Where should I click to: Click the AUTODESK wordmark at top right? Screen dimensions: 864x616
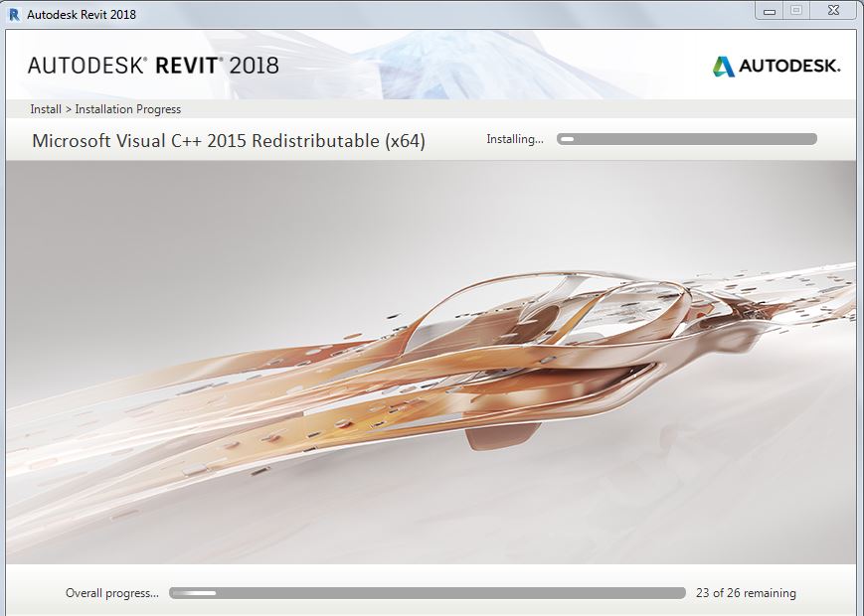click(x=790, y=66)
